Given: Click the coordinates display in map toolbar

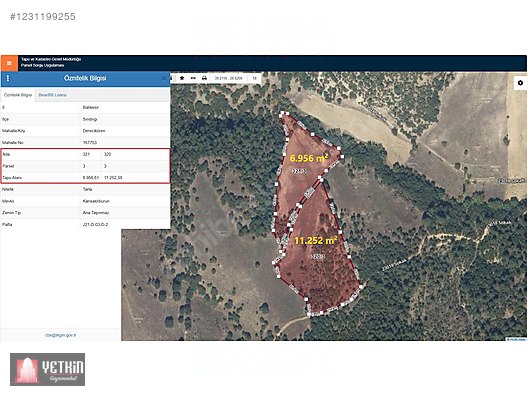Looking at the screenshot, I should pos(228,78).
